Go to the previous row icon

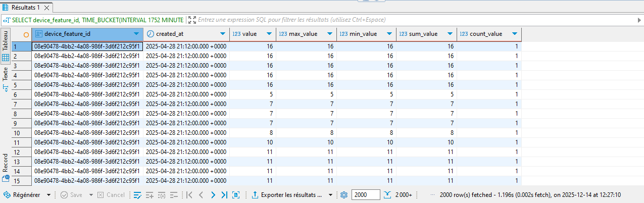[x=201, y=195]
